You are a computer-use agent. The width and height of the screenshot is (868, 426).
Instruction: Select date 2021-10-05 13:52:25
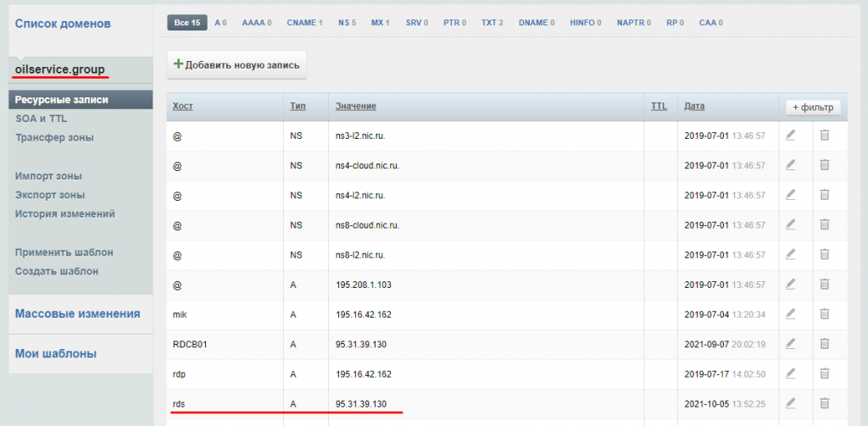[x=725, y=405]
